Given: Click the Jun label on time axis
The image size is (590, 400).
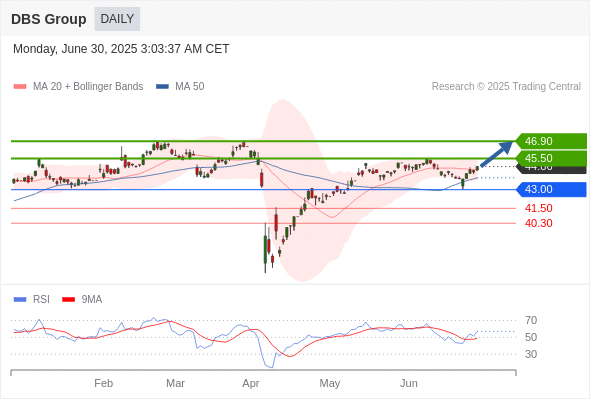Looking at the screenshot, I should (409, 383).
